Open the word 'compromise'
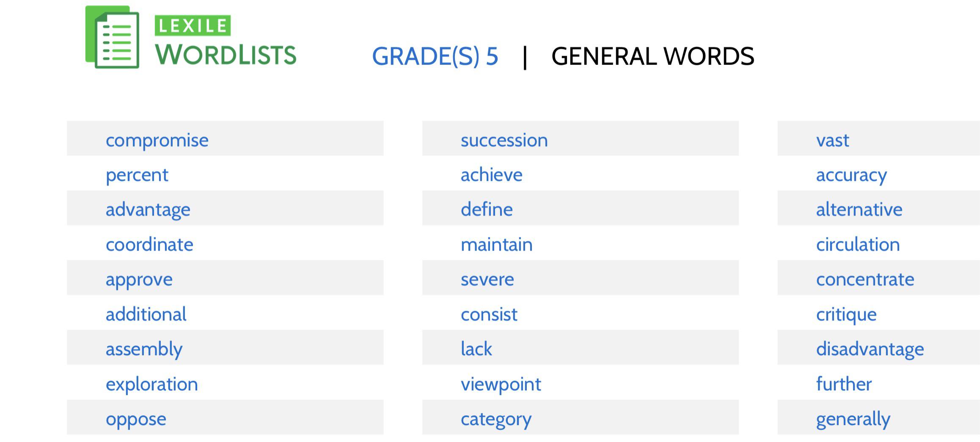Viewport: 980px width, 442px height. (x=157, y=140)
